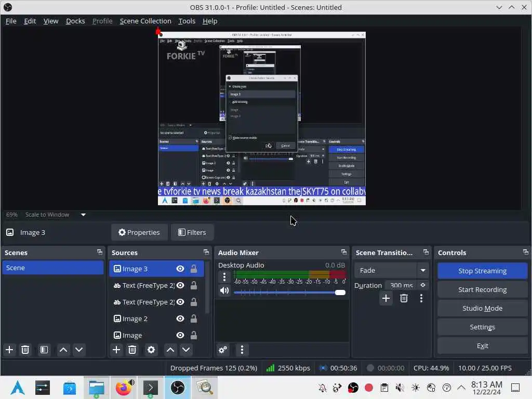Pop out the Scene Transitions dock

[x=426, y=252]
